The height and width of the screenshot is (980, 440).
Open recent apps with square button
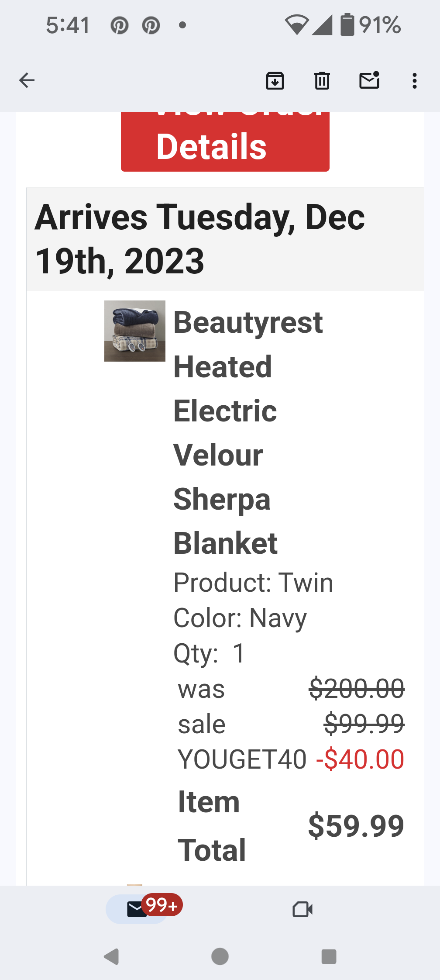click(329, 956)
